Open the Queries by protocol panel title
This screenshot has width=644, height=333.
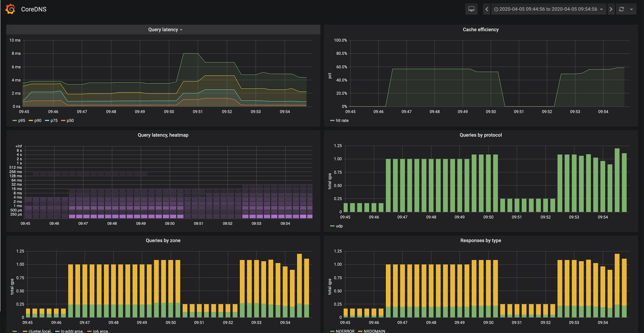point(480,135)
